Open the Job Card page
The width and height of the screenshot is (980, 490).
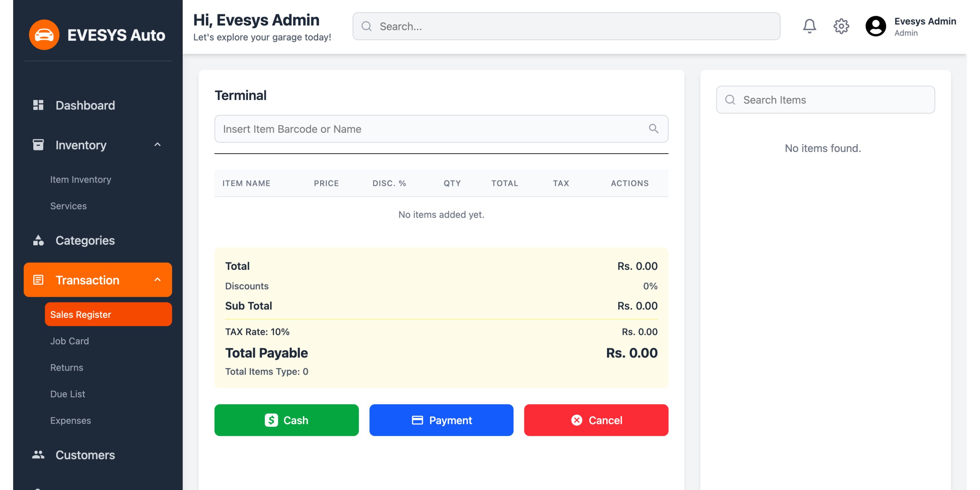tap(70, 341)
